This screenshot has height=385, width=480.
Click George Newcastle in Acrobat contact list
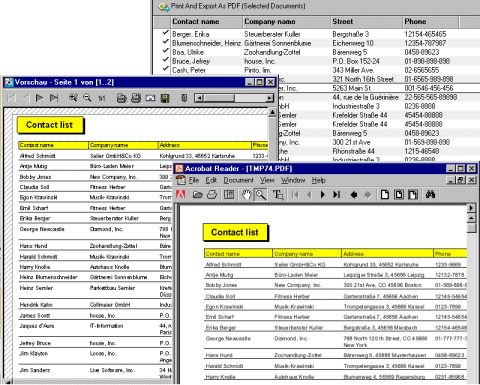228,338
